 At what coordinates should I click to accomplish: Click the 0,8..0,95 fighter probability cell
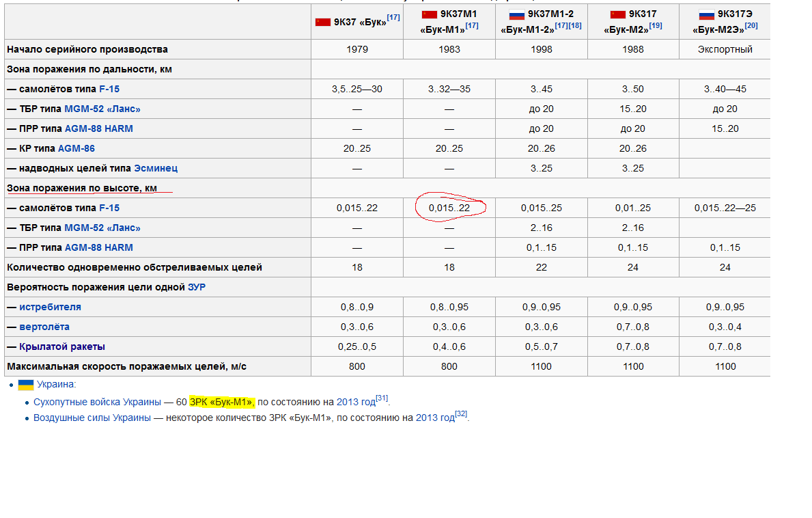(x=449, y=307)
